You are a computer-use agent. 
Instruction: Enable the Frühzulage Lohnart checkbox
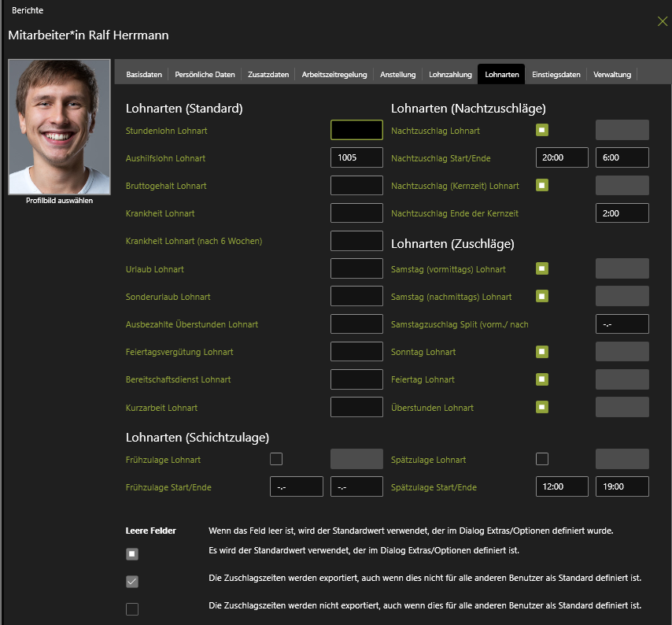[x=276, y=459]
